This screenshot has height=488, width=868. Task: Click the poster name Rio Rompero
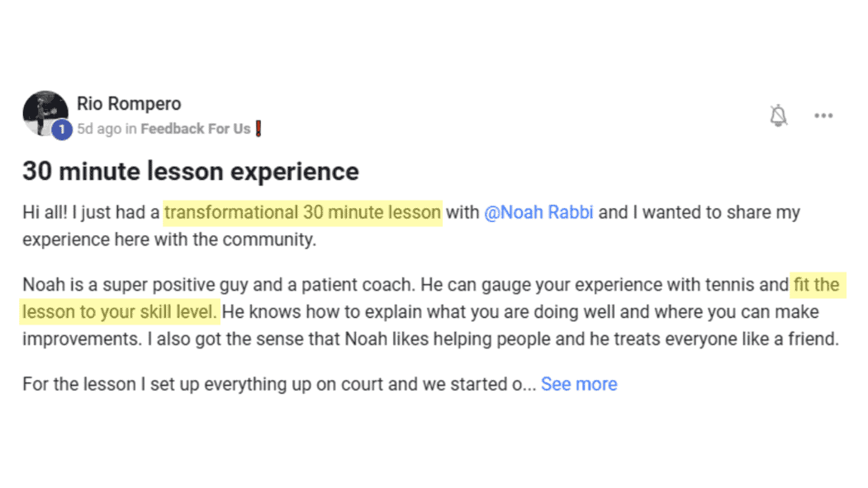(129, 103)
